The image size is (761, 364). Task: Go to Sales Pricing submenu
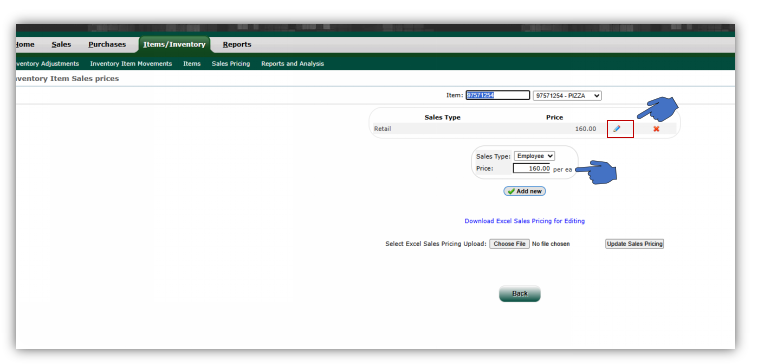point(231,64)
